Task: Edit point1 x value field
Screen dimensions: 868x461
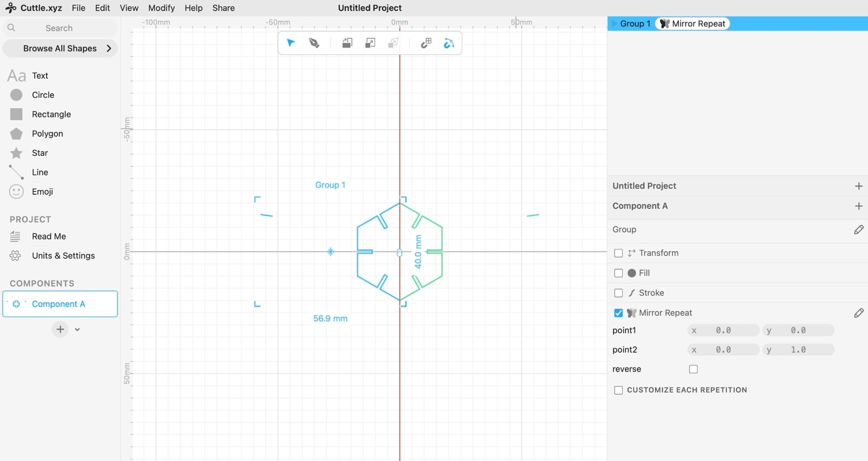Action: click(723, 331)
